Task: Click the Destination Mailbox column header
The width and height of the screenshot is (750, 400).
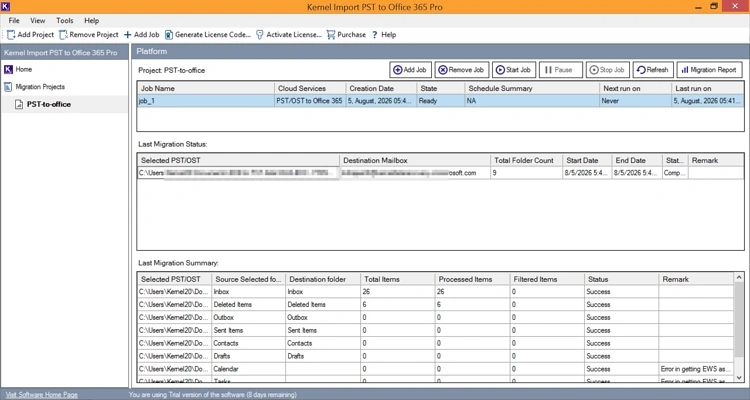Action: point(415,160)
